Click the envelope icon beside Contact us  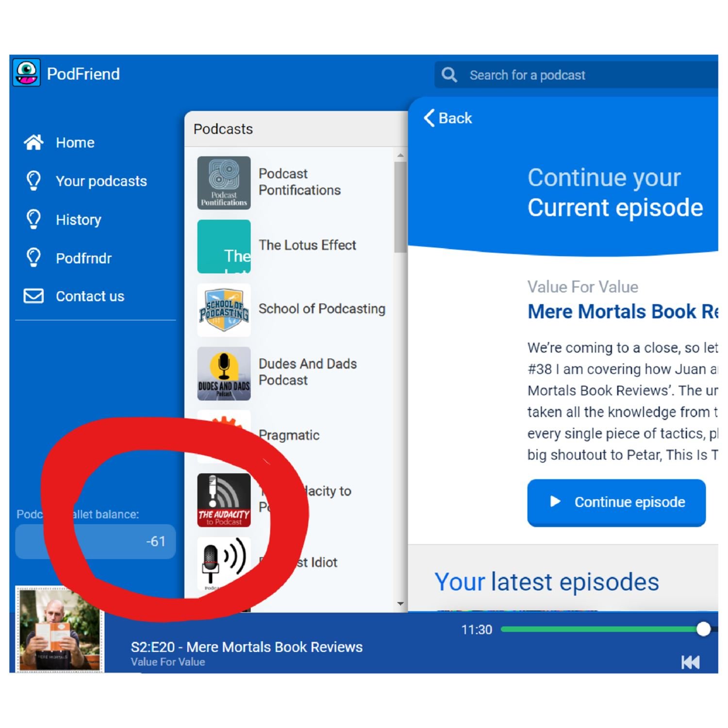click(x=33, y=296)
